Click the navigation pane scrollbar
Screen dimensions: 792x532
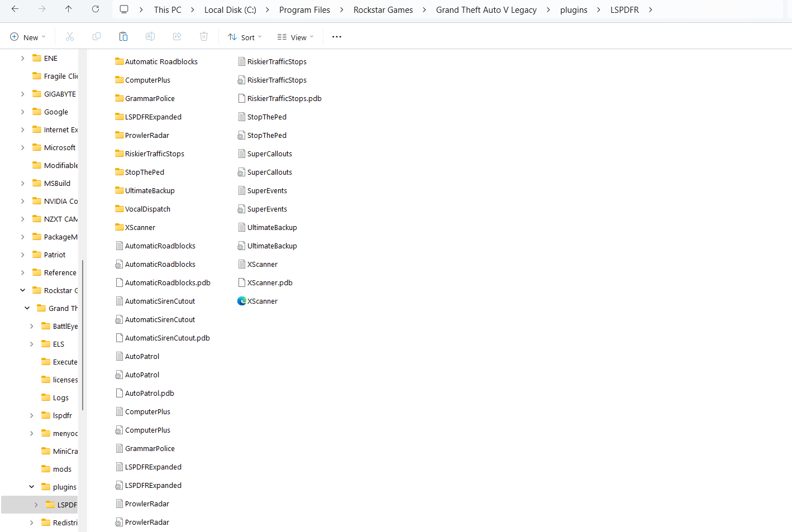click(83, 335)
